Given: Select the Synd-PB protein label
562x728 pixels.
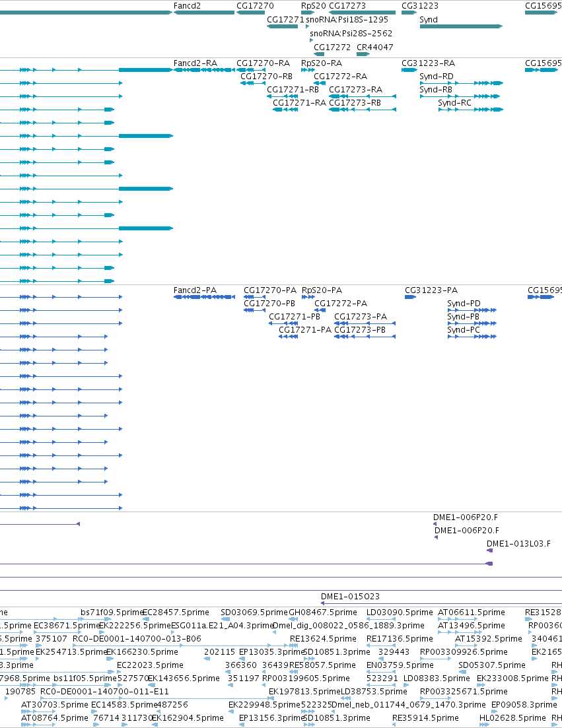Looking at the screenshot, I should coord(463,317).
